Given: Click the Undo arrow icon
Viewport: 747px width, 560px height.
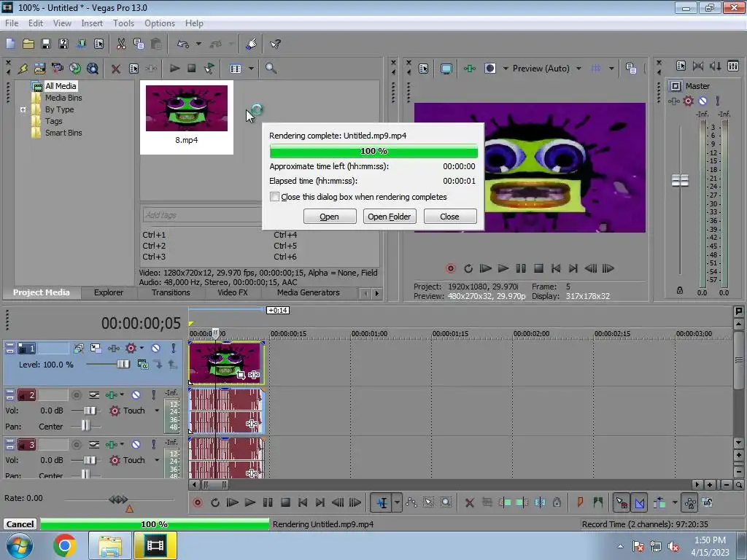Looking at the screenshot, I should click(x=183, y=44).
